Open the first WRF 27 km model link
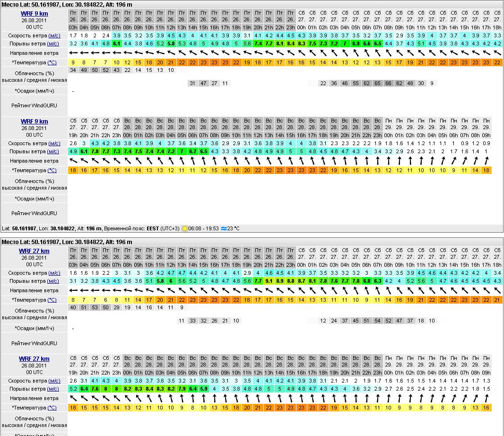504x436 pixels. pos(34,251)
